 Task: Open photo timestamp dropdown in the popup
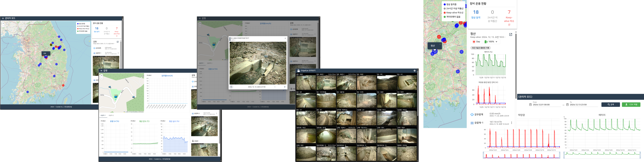click(x=275, y=87)
